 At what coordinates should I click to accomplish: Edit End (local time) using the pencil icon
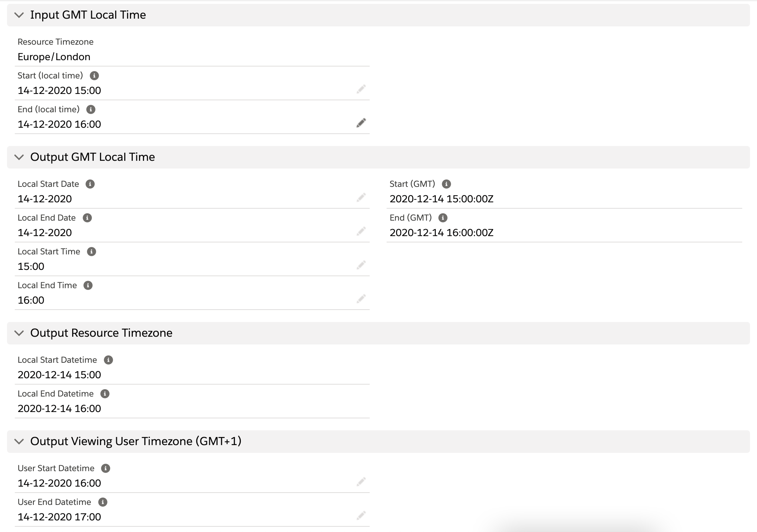pos(362,122)
